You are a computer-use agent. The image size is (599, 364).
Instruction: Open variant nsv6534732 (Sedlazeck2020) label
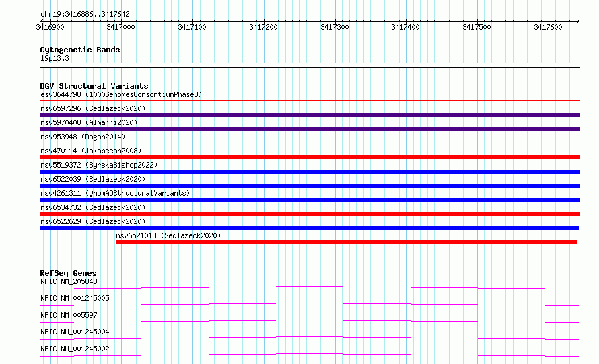(93, 207)
